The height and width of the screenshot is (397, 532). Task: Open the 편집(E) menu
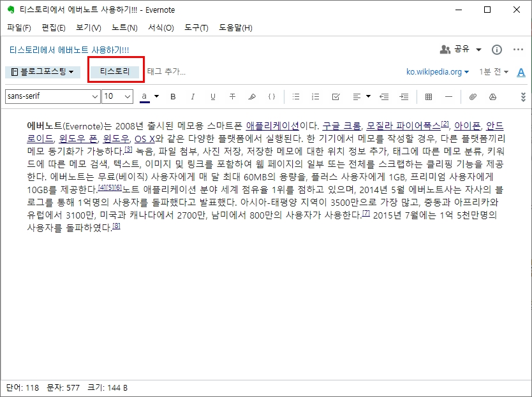pyautogui.click(x=54, y=28)
